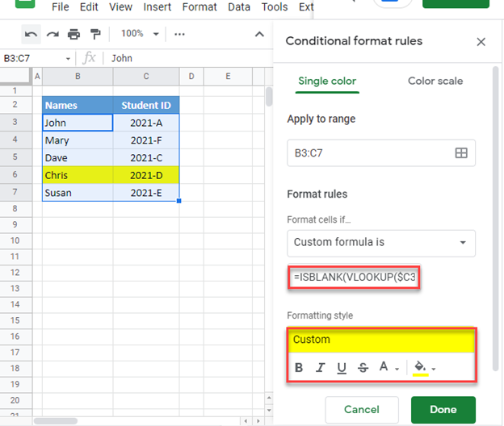Select row 10 header
The image size is (504, 426).
coord(15,240)
